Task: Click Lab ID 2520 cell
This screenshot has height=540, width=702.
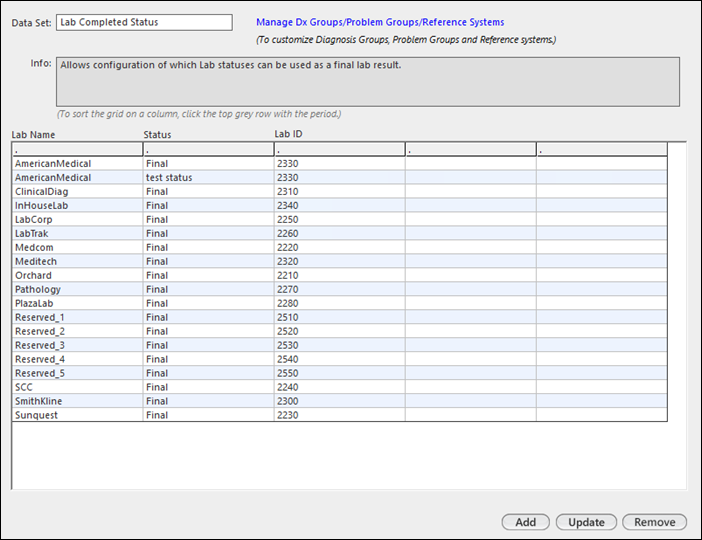Action: click(x=339, y=331)
